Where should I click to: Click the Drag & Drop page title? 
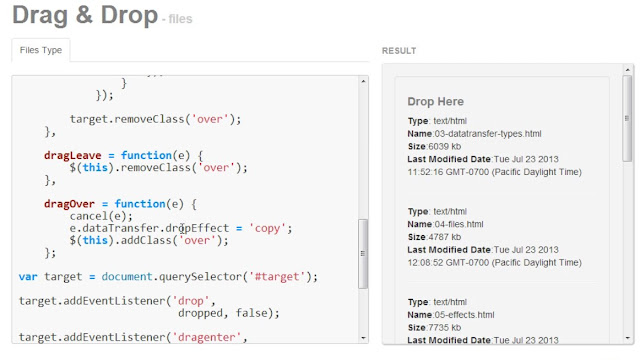point(85,16)
